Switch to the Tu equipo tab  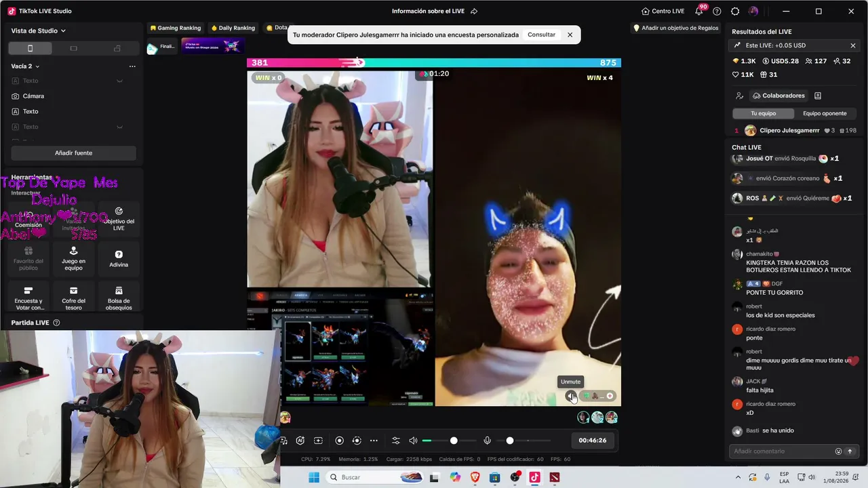[x=763, y=113]
